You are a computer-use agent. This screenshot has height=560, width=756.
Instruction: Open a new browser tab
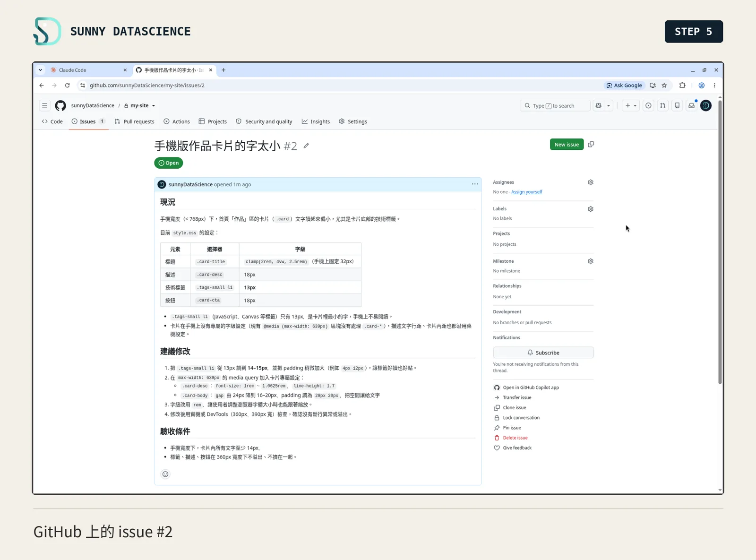[x=223, y=70]
